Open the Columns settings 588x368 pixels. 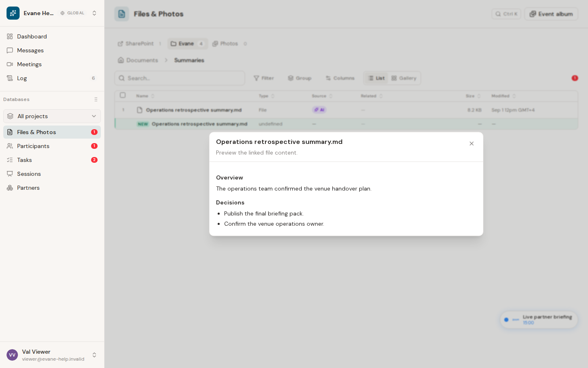(x=340, y=78)
